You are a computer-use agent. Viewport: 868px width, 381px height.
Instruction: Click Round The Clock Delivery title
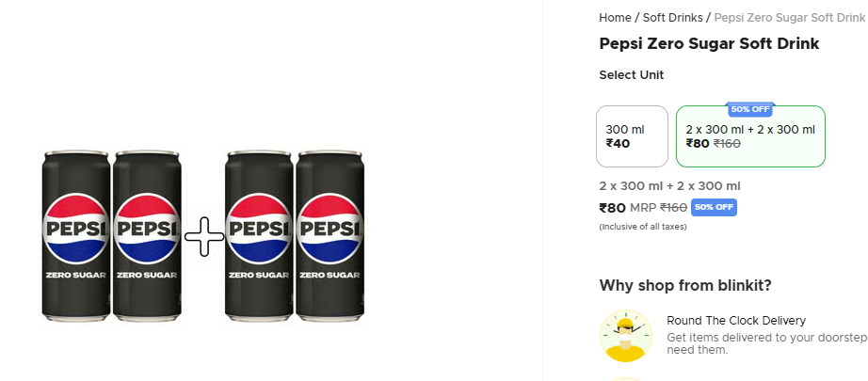(736, 321)
